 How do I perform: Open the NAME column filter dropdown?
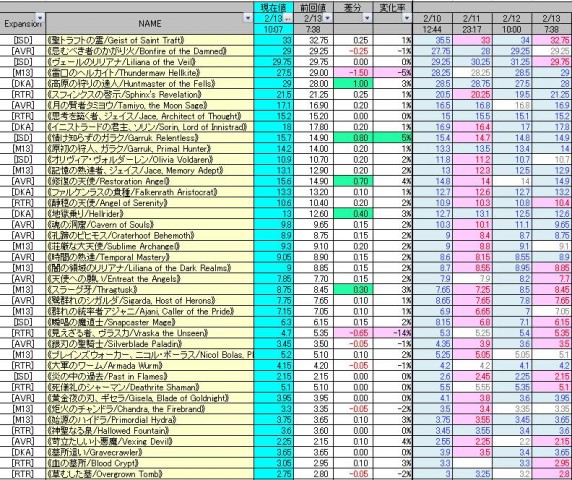point(248,17)
